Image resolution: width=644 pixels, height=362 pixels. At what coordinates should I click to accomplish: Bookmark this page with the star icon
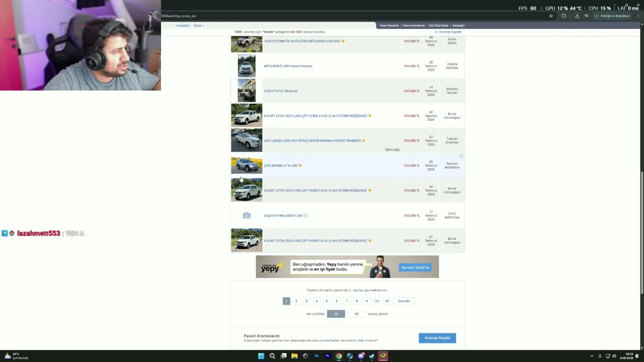tap(551, 16)
